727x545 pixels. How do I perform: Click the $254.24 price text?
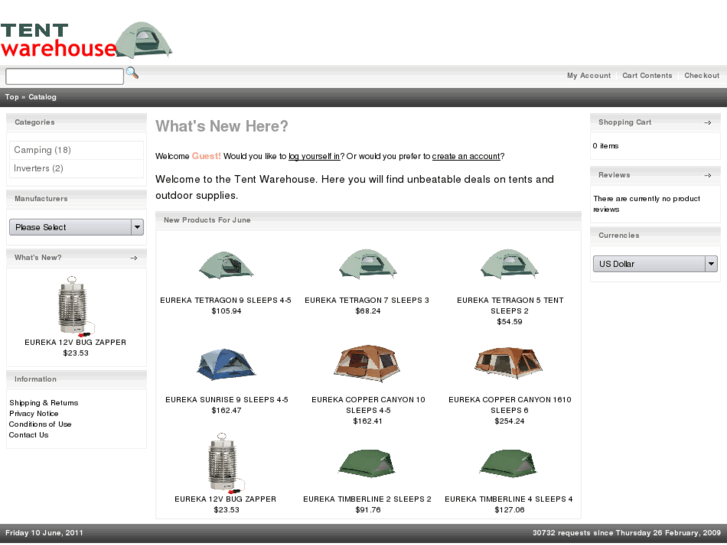(x=510, y=421)
